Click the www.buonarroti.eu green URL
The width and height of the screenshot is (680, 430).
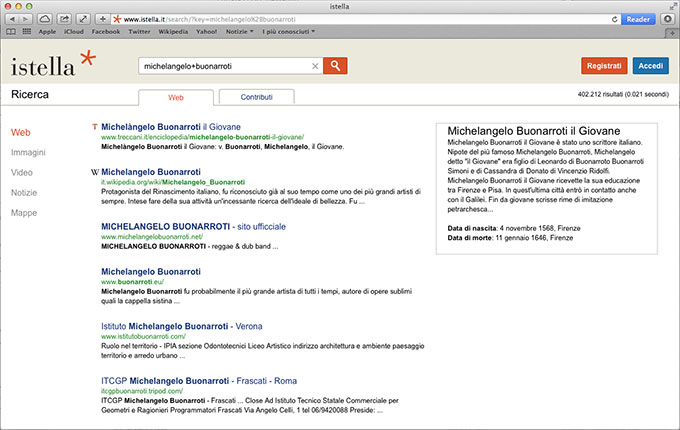(132, 282)
